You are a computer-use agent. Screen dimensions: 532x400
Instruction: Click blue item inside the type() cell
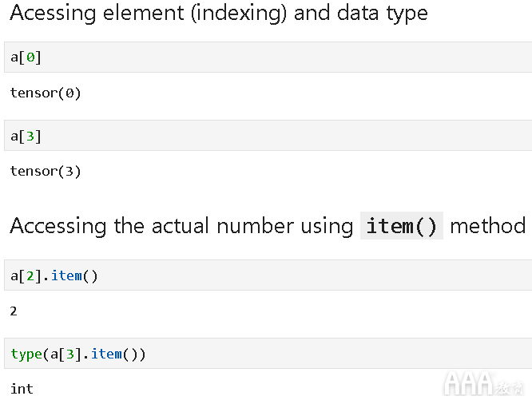(x=106, y=354)
